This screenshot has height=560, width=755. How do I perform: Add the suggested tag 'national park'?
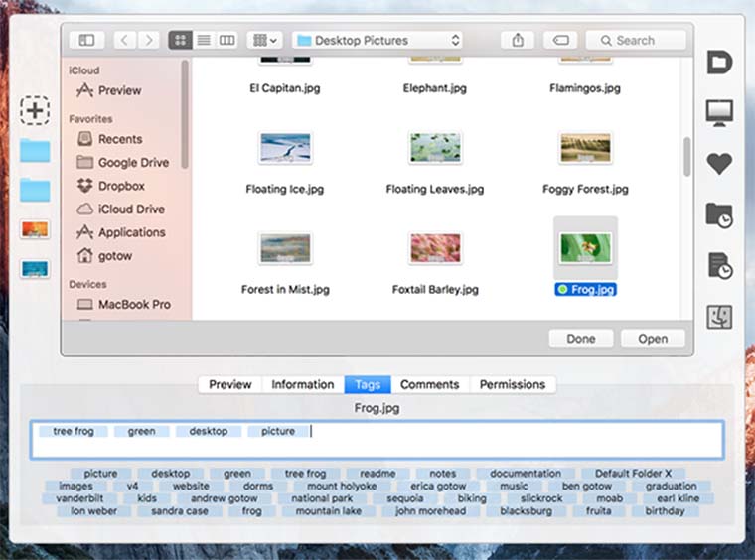322,498
